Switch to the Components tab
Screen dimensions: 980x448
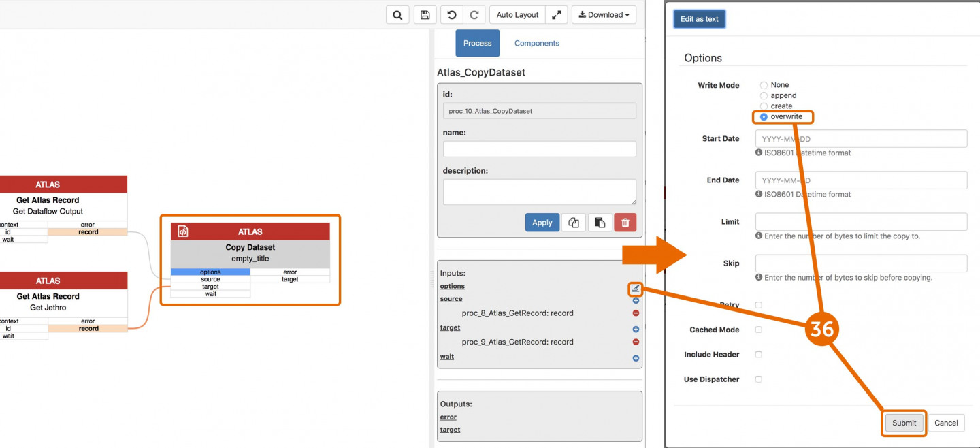(x=536, y=43)
